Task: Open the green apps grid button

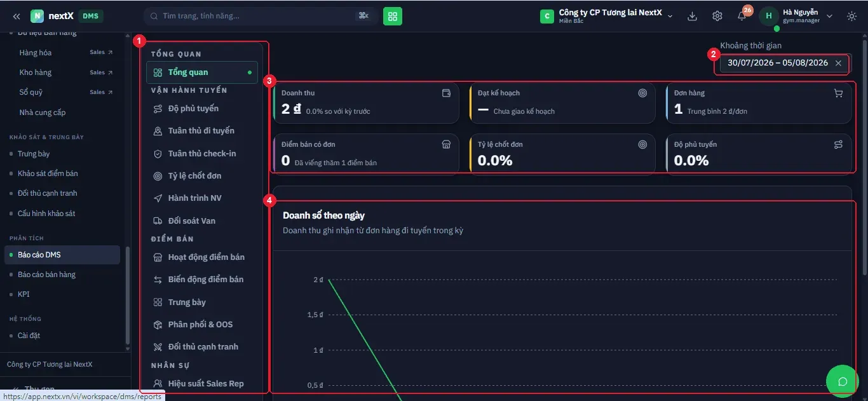Action: click(x=393, y=16)
